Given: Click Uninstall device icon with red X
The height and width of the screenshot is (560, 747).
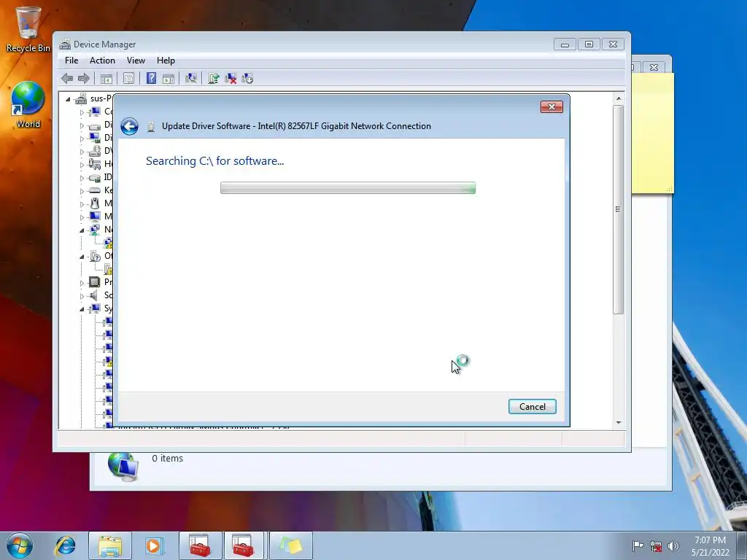Looking at the screenshot, I should [x=231, y=78].
